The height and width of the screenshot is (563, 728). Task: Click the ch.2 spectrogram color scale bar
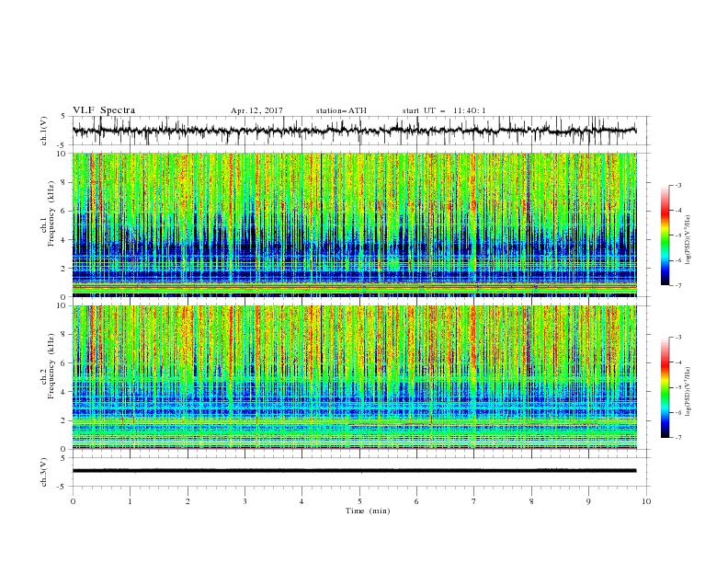point(665,387)
